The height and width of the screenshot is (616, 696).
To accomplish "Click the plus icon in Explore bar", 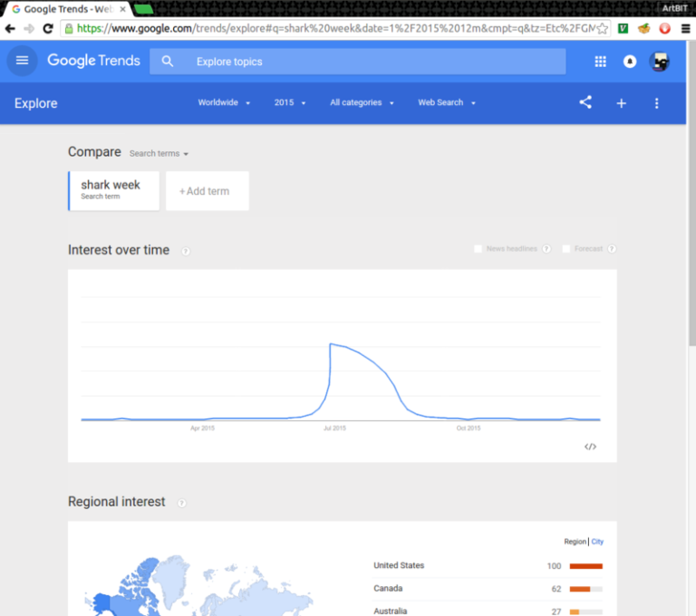I will click(x=622, y=103).
